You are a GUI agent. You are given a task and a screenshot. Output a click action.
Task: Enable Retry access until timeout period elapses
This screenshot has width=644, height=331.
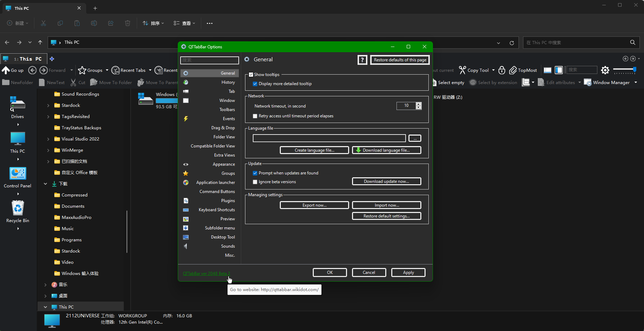point(255,116)
